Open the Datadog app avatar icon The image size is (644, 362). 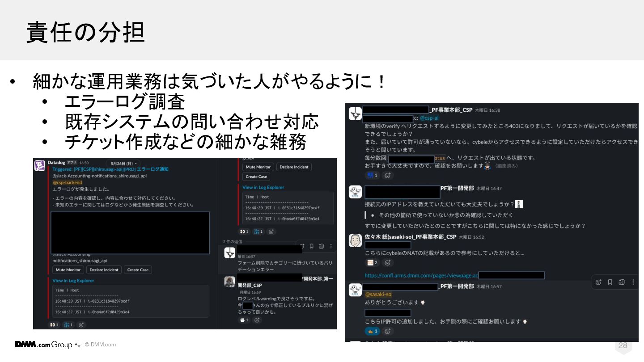point(40,165)
